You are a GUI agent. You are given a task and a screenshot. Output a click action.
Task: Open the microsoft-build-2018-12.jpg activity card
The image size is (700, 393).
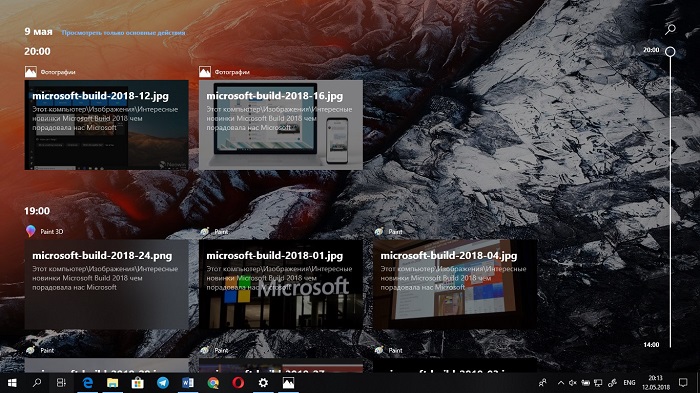click(x=107, y=125)
